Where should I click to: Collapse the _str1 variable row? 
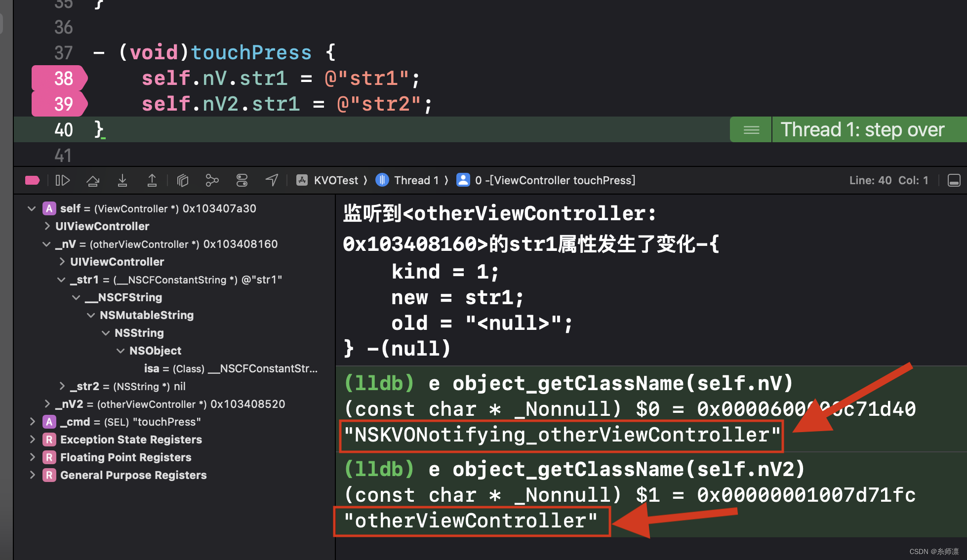pyautogui.click(x=61, y=280)
